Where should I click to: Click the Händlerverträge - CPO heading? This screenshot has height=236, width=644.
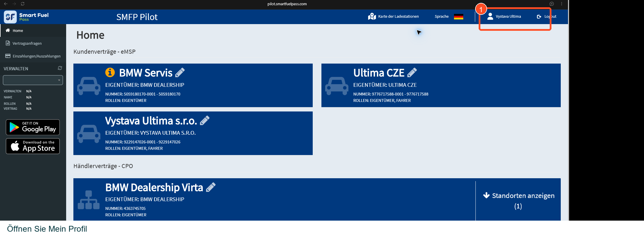click(103, 166)
